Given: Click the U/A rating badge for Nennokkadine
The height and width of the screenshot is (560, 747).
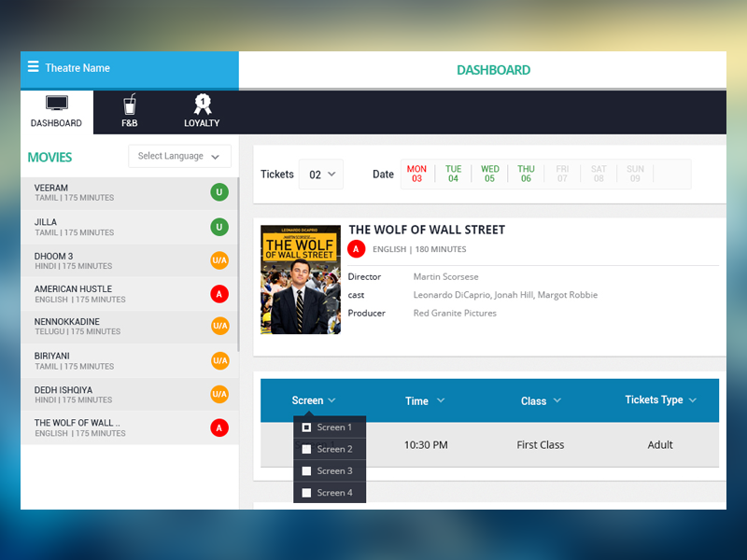Looking at the screenshot, I should point(220,326).
